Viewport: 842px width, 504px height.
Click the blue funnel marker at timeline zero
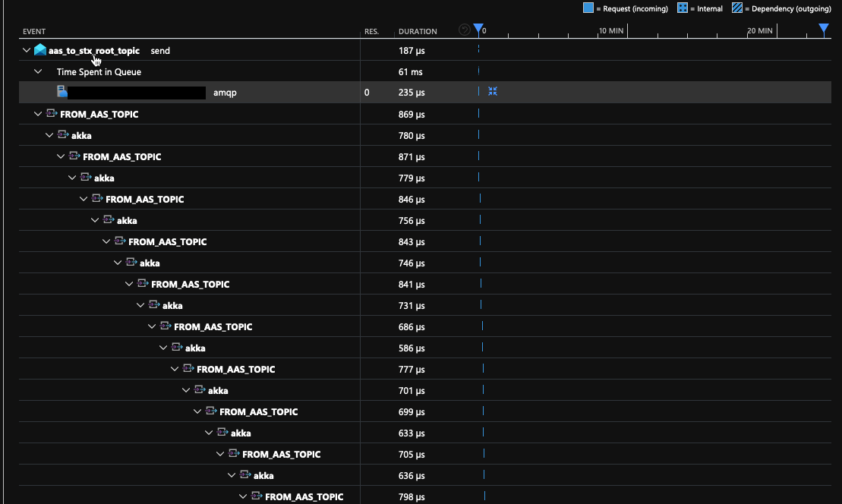coord(478,27)
